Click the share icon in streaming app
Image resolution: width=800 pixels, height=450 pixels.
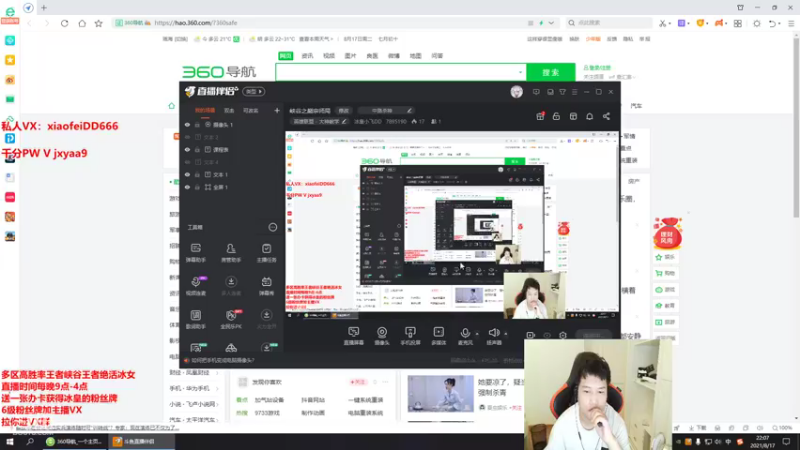(x=606, y=116)
